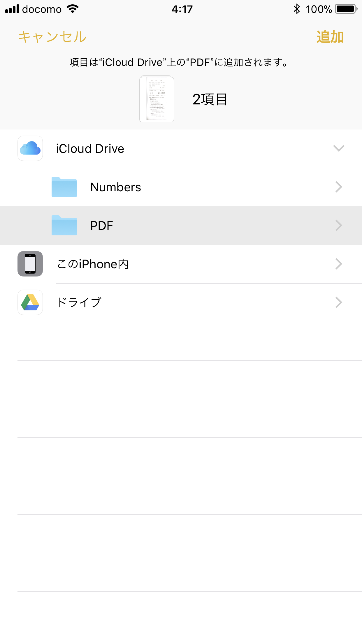The height and width of the screenshot is (644, 362).
Task: Open ドライブ location chevron
Action: (339, 302)
